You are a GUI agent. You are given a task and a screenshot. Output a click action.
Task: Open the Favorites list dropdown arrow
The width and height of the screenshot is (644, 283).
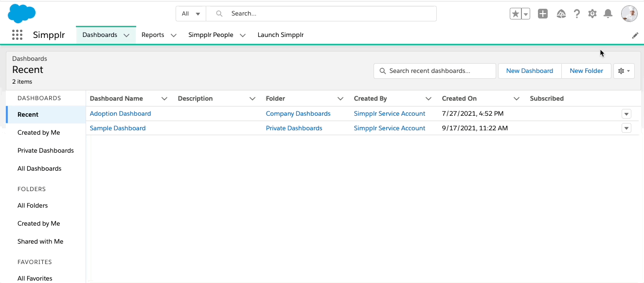pos(525,14)
